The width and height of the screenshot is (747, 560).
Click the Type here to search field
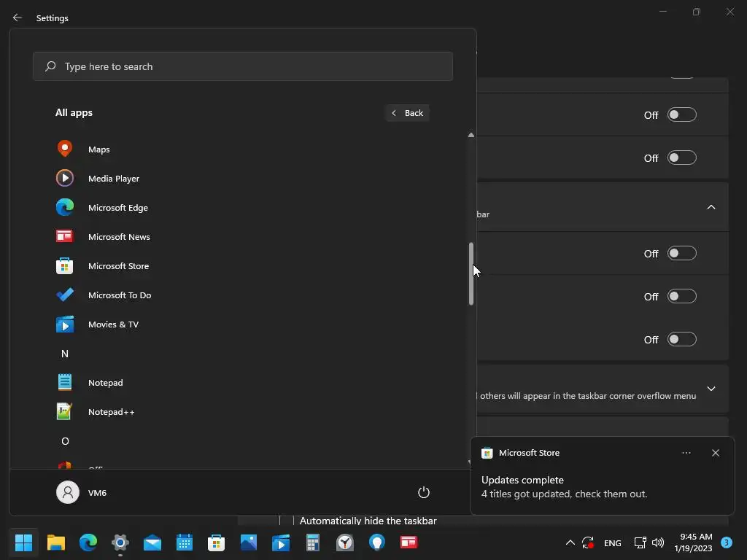[242, 66]
